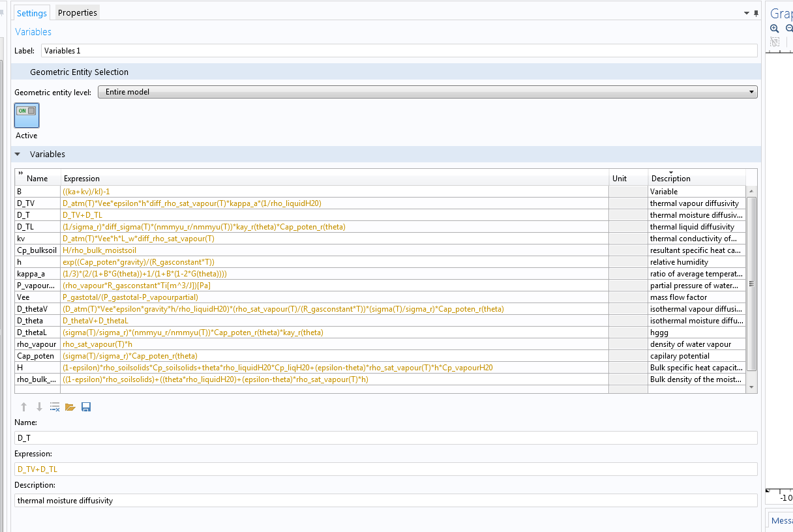This screenshot has width=793, height=532.
Task: Switch to the Properties tab
Action: pyautogui.click(x=77, y=13)
